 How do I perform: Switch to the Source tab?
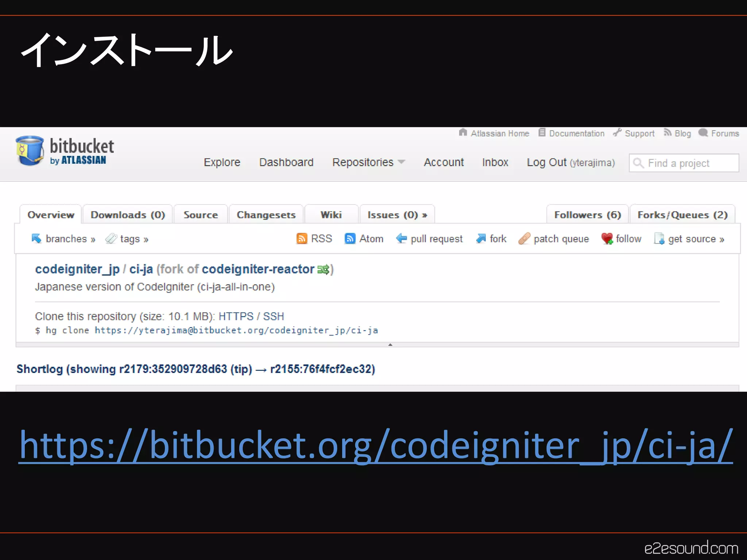pyautogui.click(x=201, y=215)
